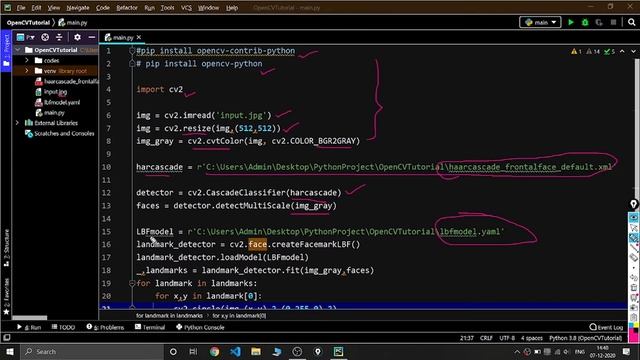The image size is (640, 360).
Task: Select main.py in project tree
Action: 50,112
